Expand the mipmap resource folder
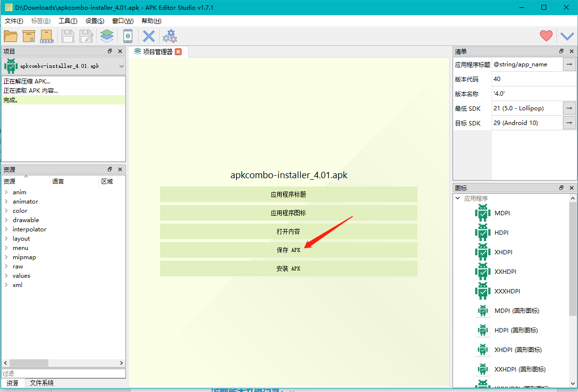 [6, 257]
